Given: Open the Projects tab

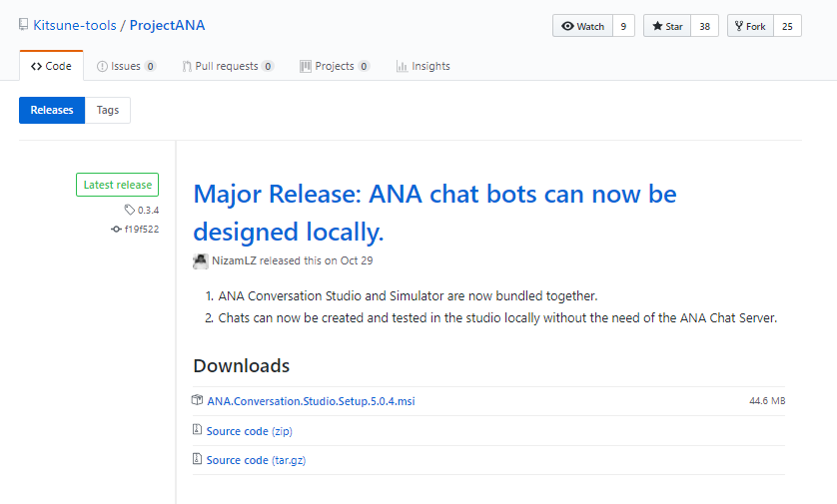Looking at the screenshot, I should tap(335, 66).
